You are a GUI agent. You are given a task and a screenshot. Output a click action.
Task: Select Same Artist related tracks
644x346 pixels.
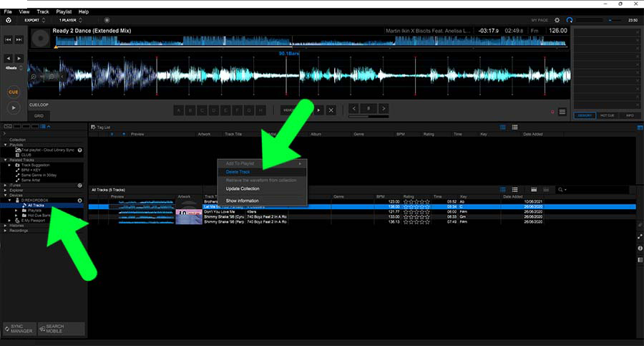[31, 181]
